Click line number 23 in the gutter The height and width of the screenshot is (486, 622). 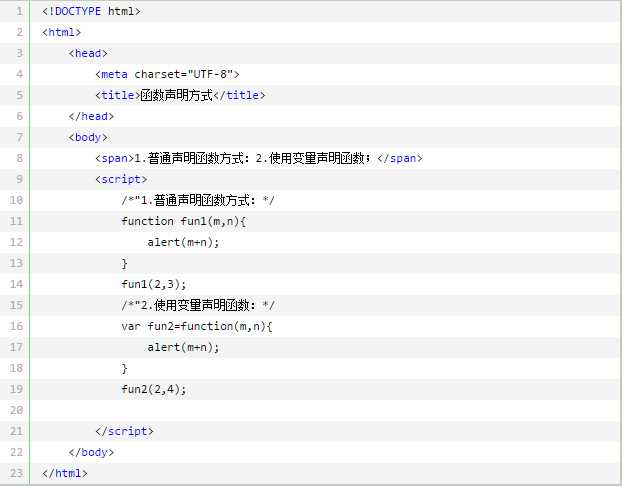(16, 473)
